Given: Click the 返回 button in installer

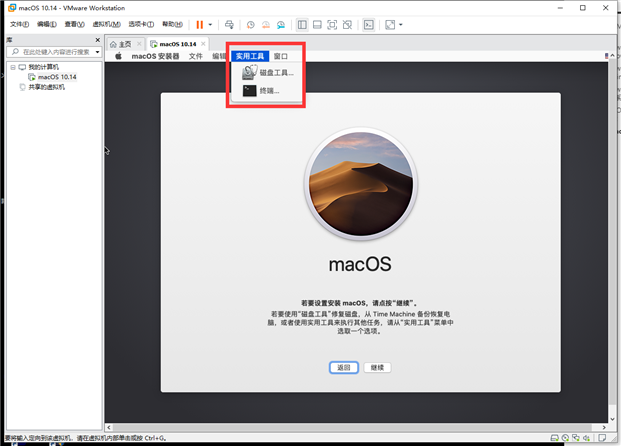Looking at the screenshot, I should click(x=344, y=368).
